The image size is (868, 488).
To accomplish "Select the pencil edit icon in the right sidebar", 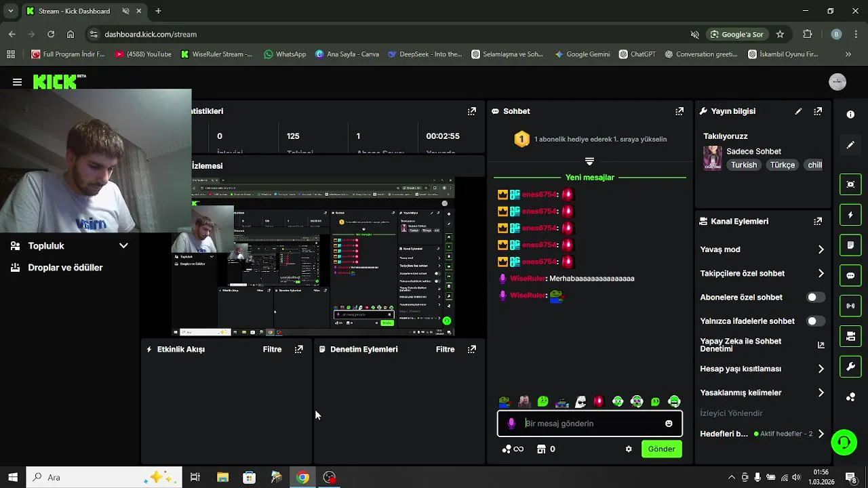I will click(x=850, y=145).
